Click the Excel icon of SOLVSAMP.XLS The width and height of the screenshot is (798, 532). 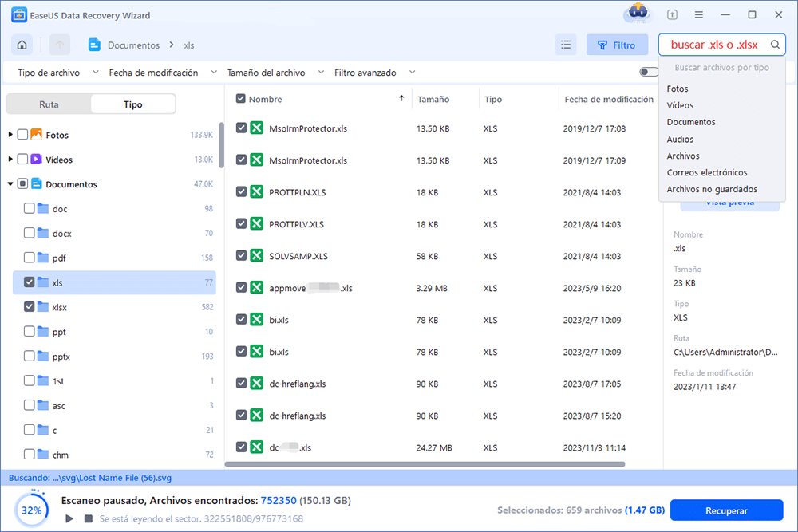256,255
